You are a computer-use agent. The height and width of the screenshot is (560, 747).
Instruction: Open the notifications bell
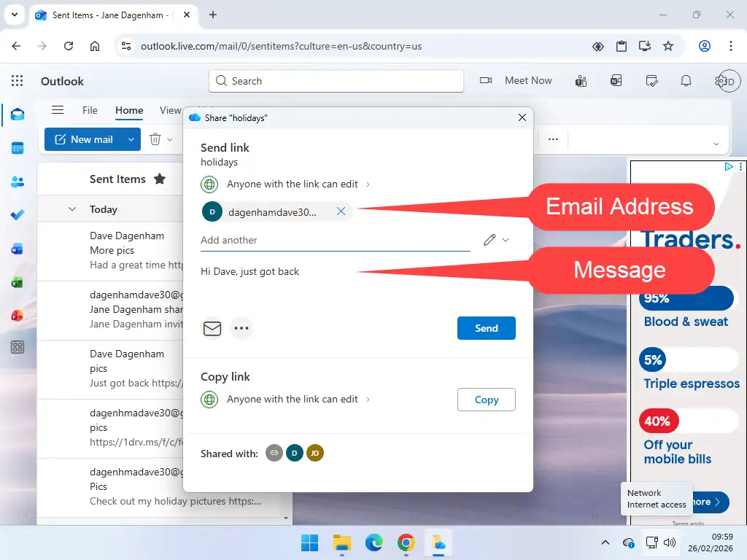[x=686, y=80]
